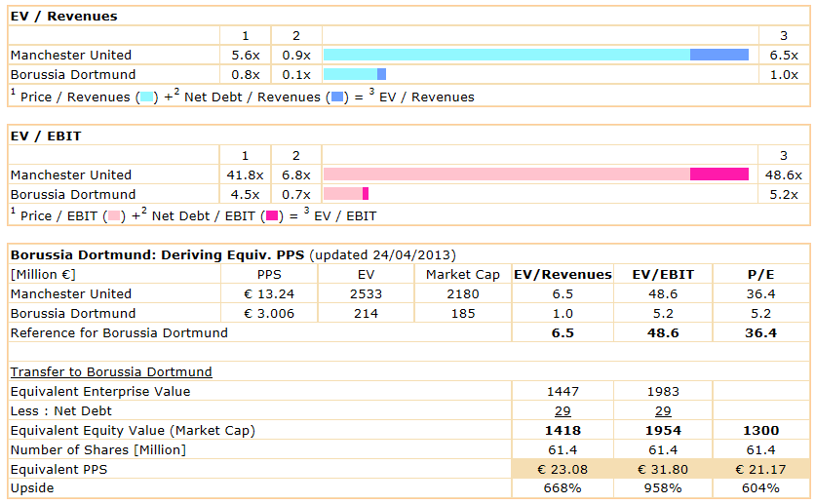Image resolution: width=815 pixels, height=504 pixels.
Task: Select Upside value '958%'
Action: 663,488
